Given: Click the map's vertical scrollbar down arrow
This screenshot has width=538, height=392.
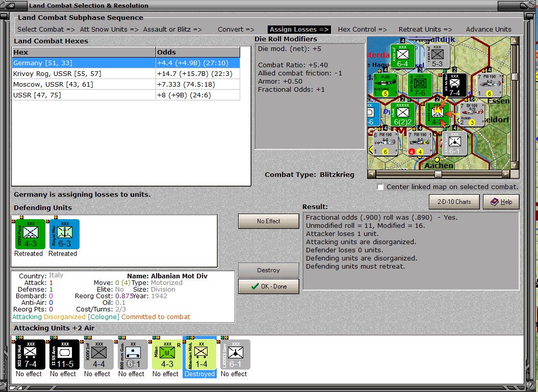Looking at the screenshot, I should [515, 165].
